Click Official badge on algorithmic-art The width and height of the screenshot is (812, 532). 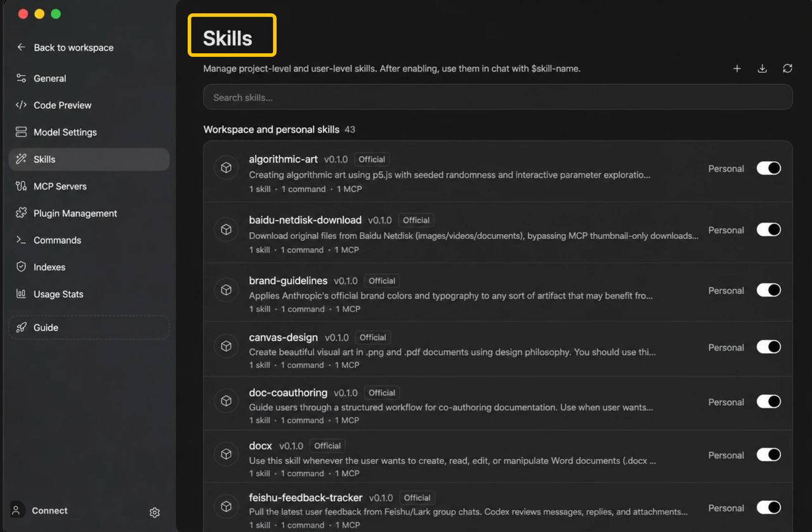point(372,159)
